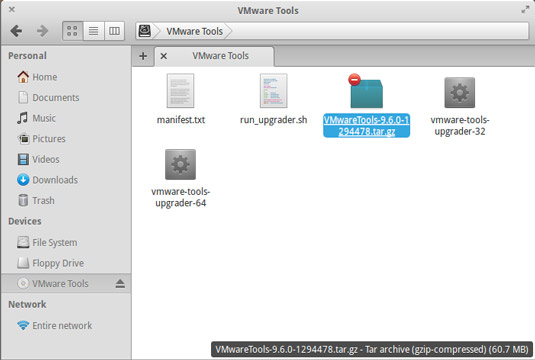Close the window with the X button
Viewport: 535px width, 360px height.
12,10
